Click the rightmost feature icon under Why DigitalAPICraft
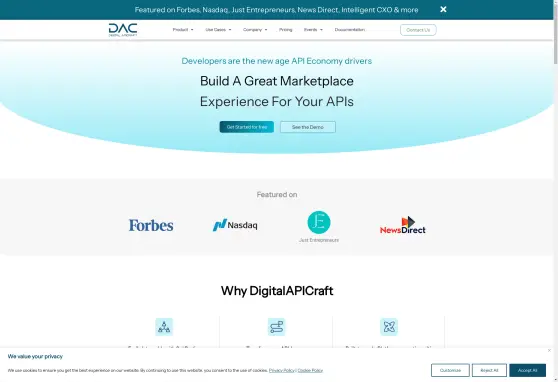The image size is (558, 382). tap(389, 327)
